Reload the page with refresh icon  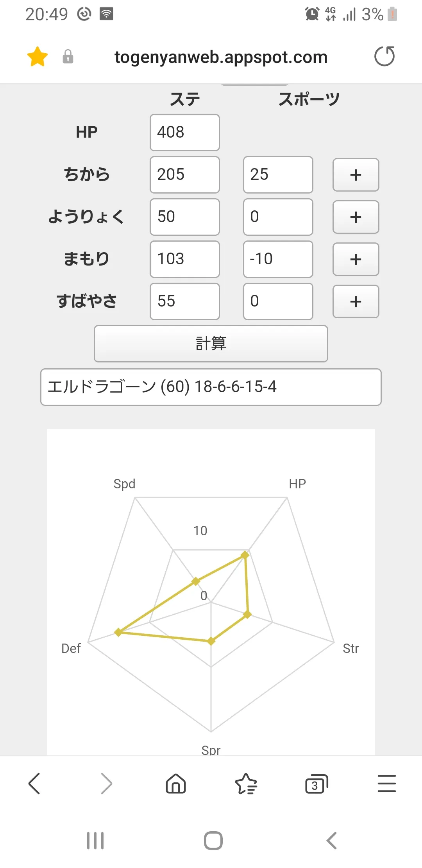pos(384,56)
